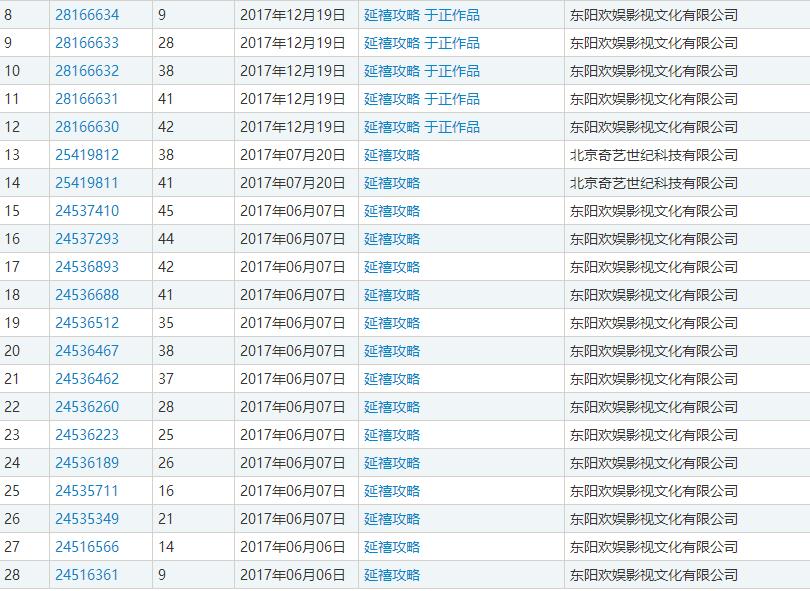Image resolution: width=810 pixels, height=591 pixels.
Task: Open 延禧攻略 trademark name in row 16
Action: click(392, 239)
